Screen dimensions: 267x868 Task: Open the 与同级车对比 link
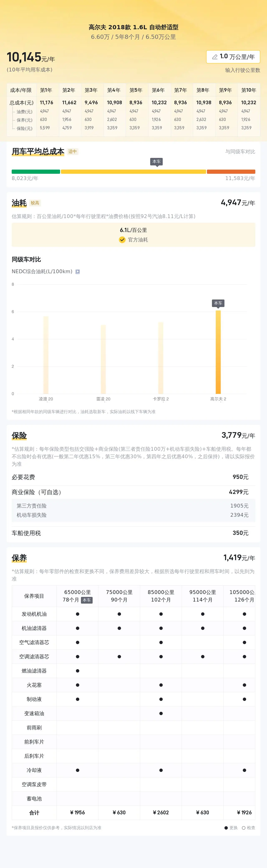click(240, 152)
